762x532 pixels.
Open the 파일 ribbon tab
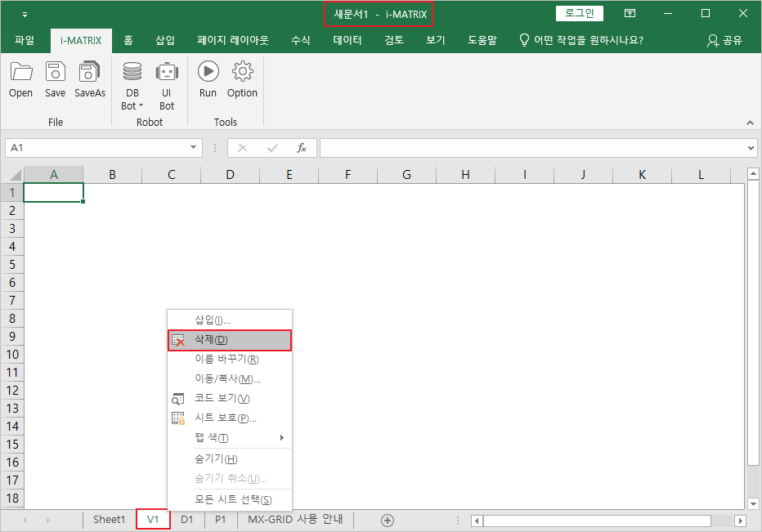tap(25, 40)
